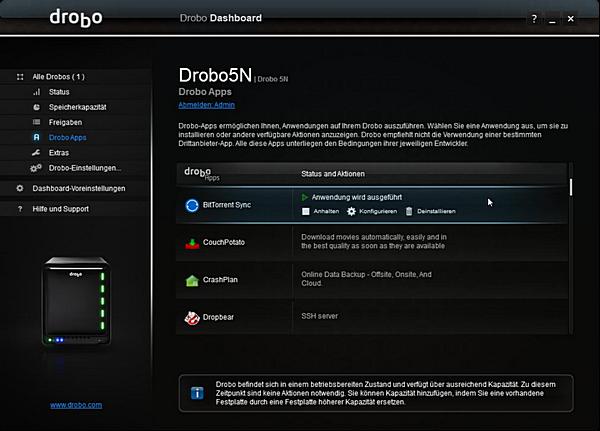This screenshot has height=431, width=600.
Task: Click the drobo logo in title bar
Action: click(76, 18)
